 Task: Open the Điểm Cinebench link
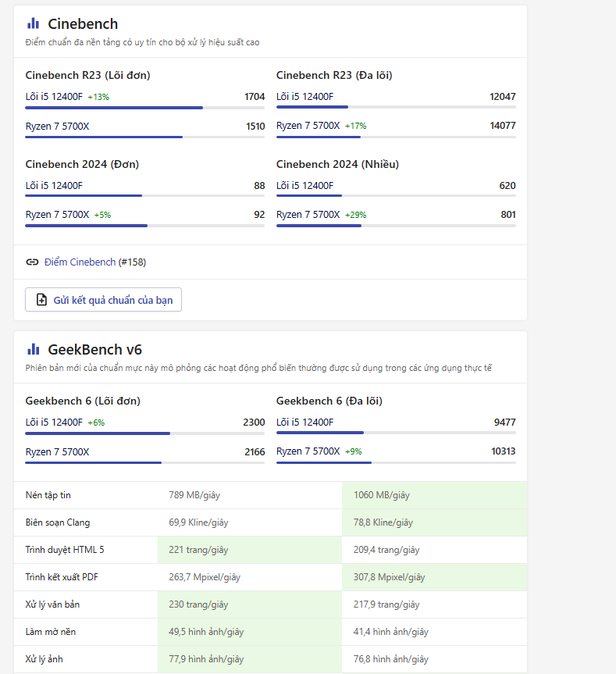point(80,262)
